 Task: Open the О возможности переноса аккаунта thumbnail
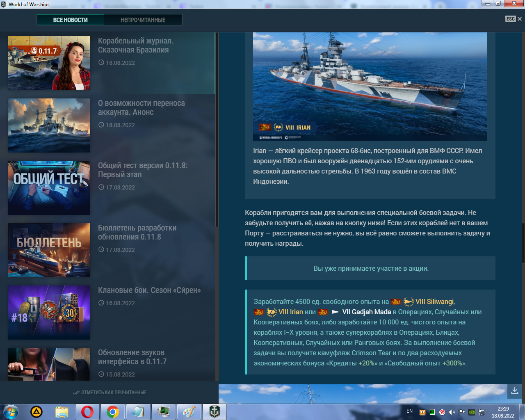click(49, 126)
